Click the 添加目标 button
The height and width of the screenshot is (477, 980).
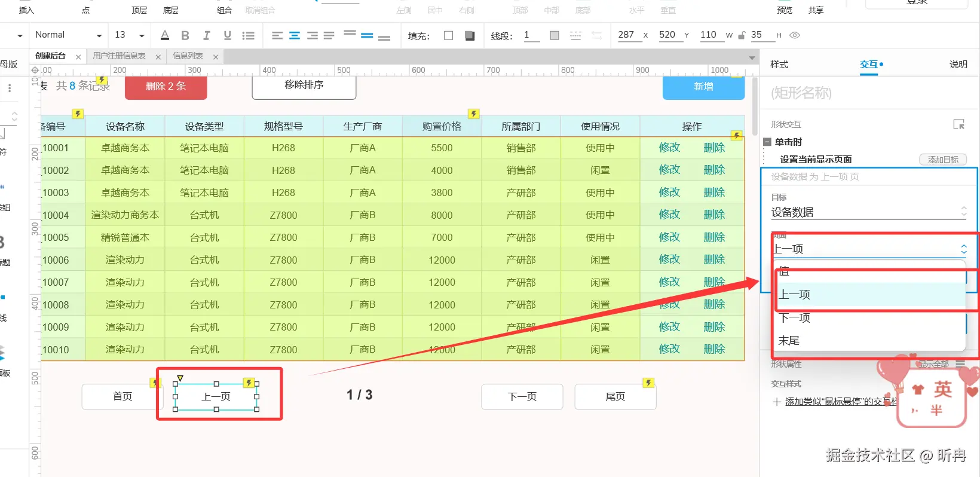[x=943, y=160]
